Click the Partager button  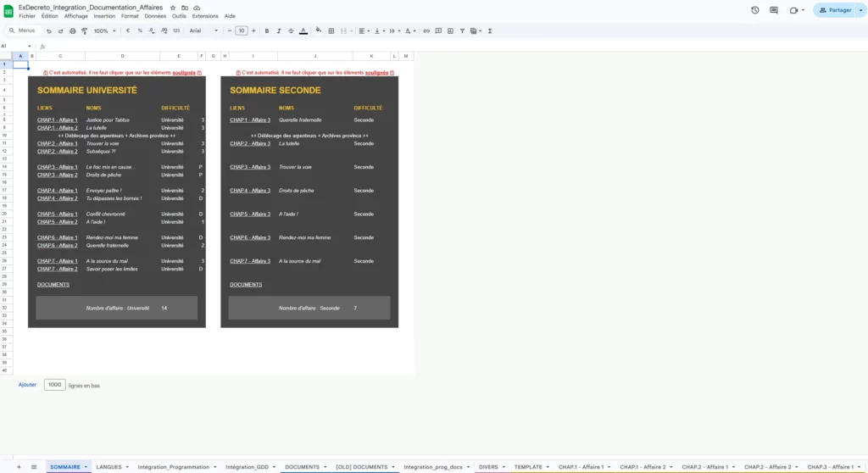pos(835,10)
